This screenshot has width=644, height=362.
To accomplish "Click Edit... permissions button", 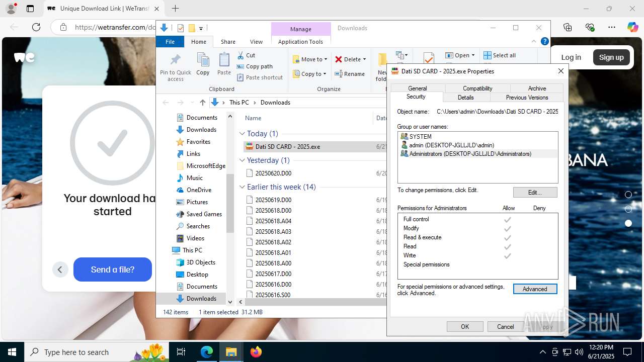I will (535, 193).
